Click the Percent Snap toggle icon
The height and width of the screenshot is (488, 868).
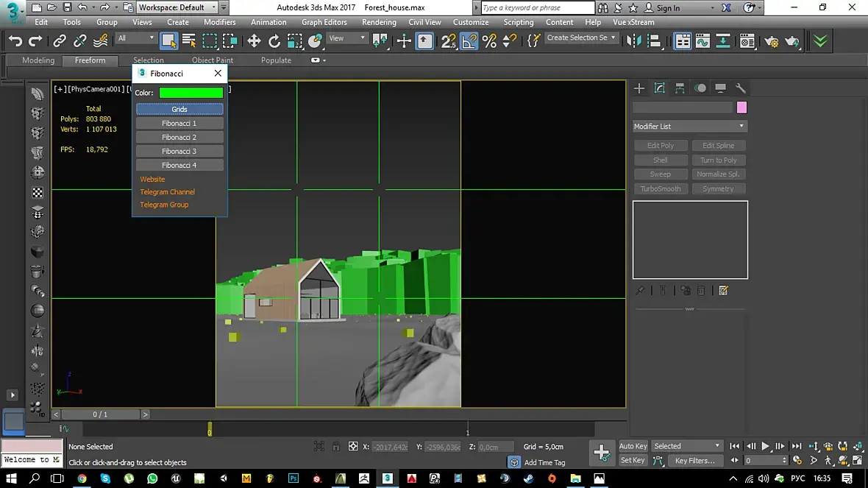pyautogui.click(x=489, y=41)
